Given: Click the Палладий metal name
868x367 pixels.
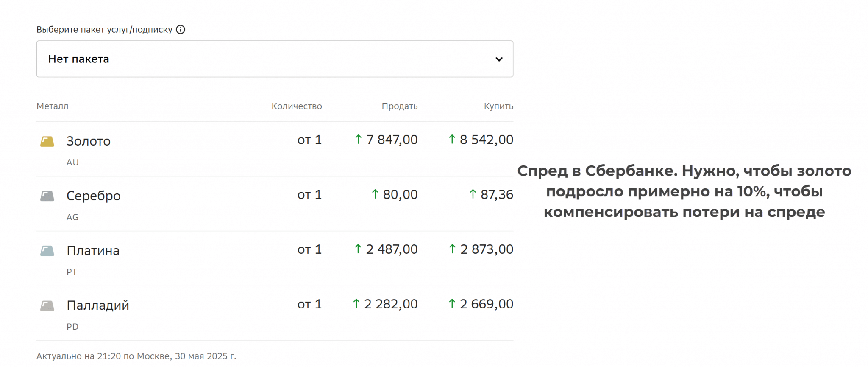Looking at the screenshot, I should (x=97, y=305).
